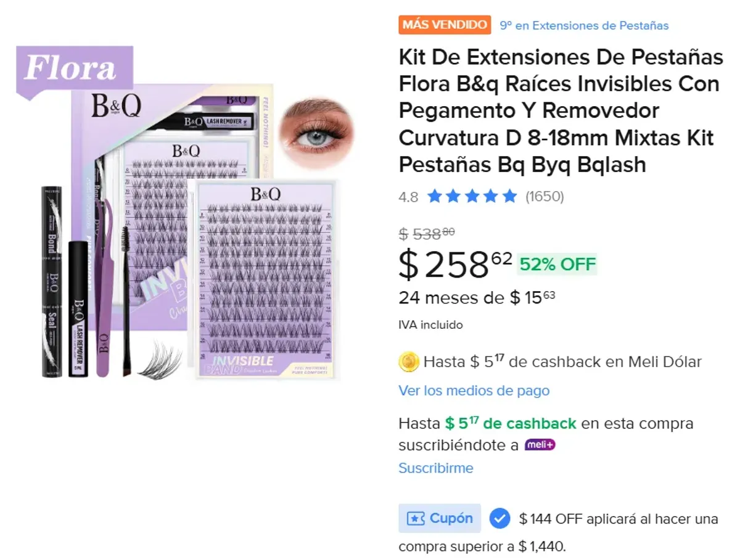Image resolution: width=740 pixels, height=560 pixels.
Task: Open the Cupón offer
Action: [439, 518]
